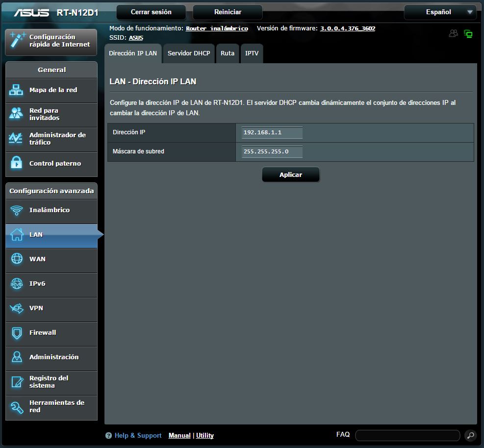484x448 pixels.
Task: Open the IPTV tab
Action: 252,53
